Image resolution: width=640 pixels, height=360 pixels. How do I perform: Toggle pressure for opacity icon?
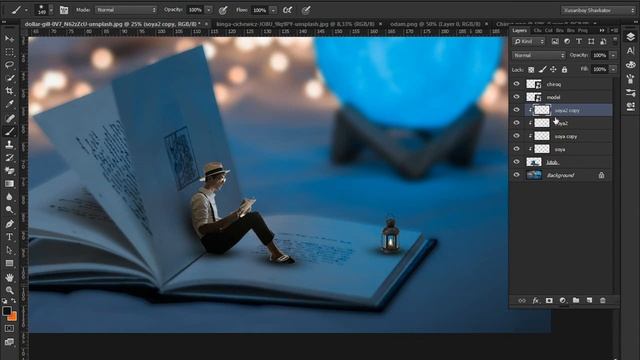[x=223, y=10]
